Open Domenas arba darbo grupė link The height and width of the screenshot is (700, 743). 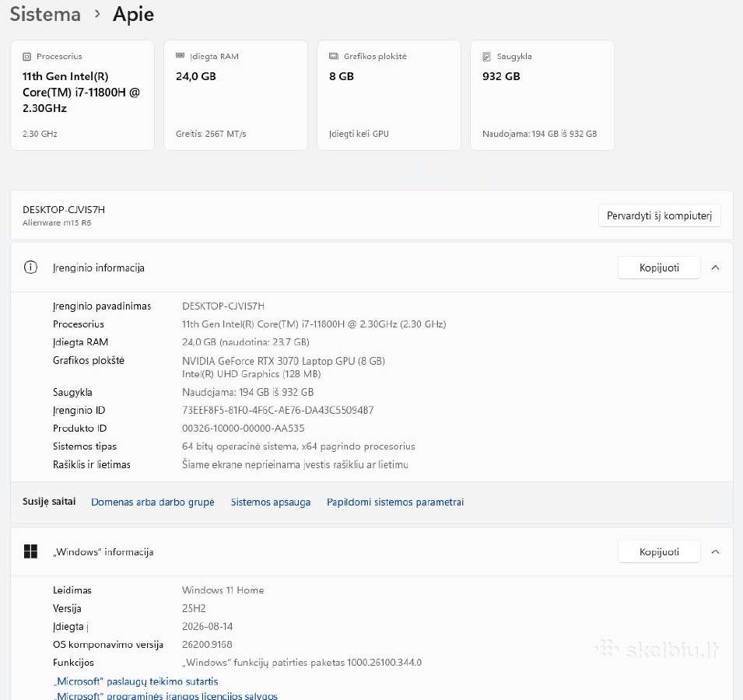coord(152,502)
